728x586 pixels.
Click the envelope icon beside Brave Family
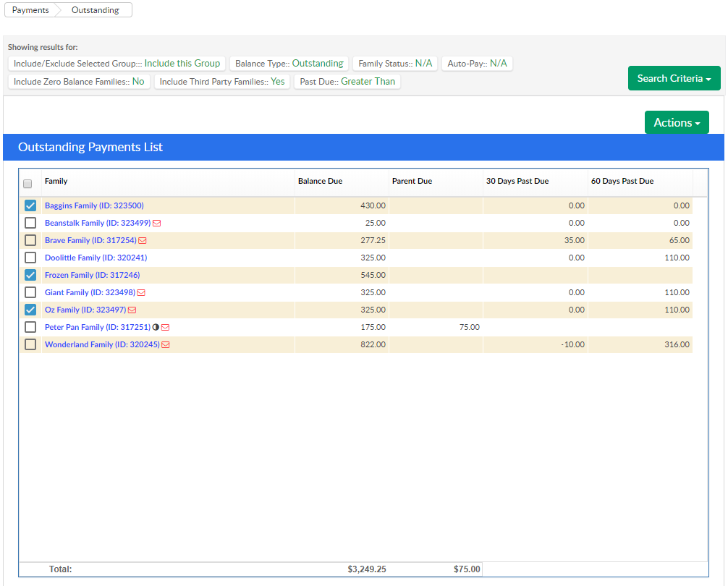(143, 240)
